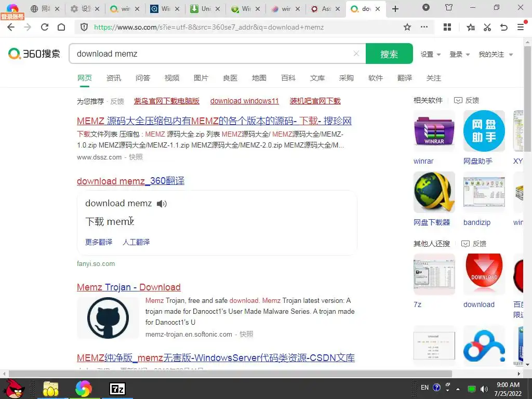Click the 人工翻译 link
Image resolution: width=532 pixels, height=399 pixels.
136,242
